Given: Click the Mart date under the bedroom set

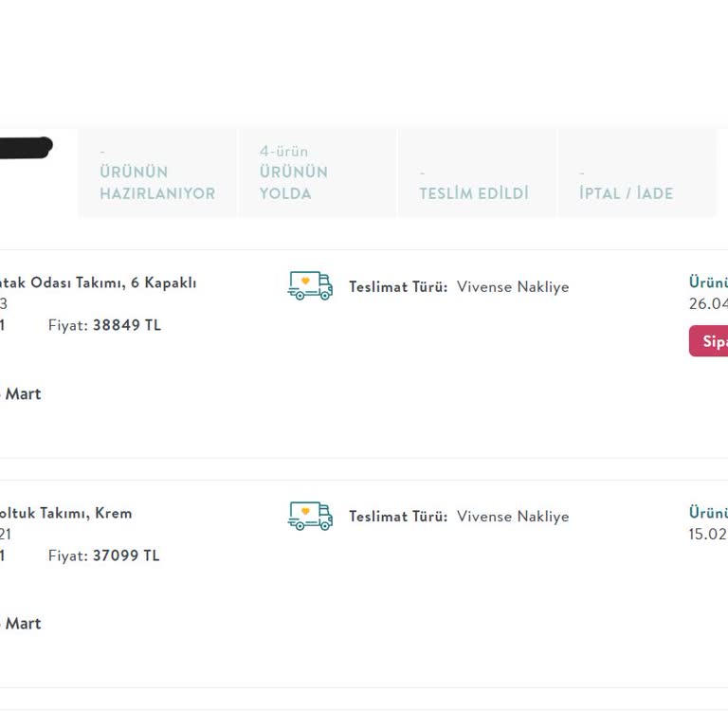Looking at the screenshot, I should click(23, 393).
